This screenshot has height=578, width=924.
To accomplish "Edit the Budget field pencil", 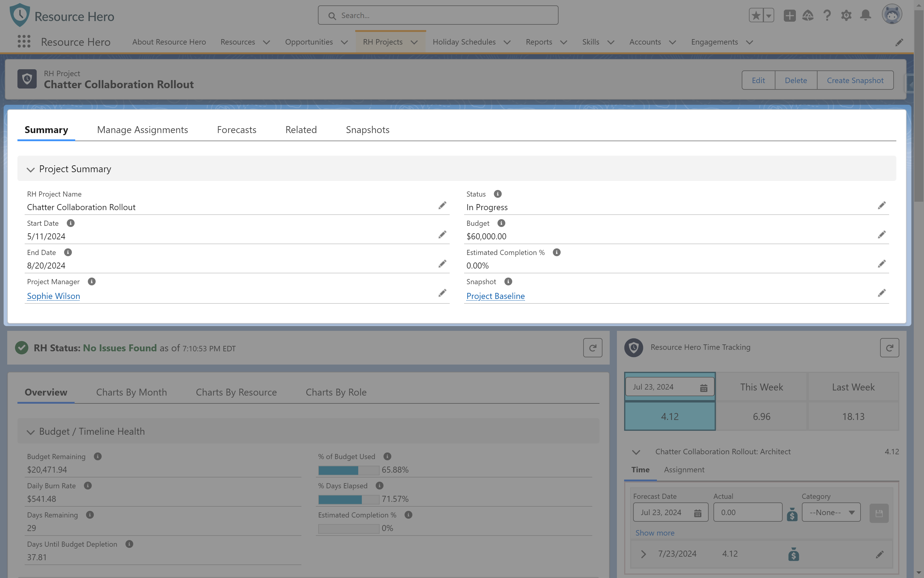I will coord(882,235).
